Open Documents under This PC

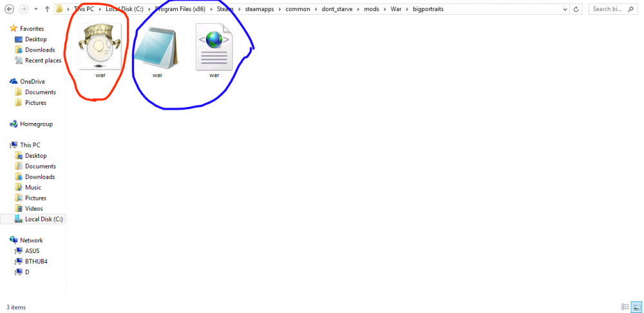tap(40, 166)
